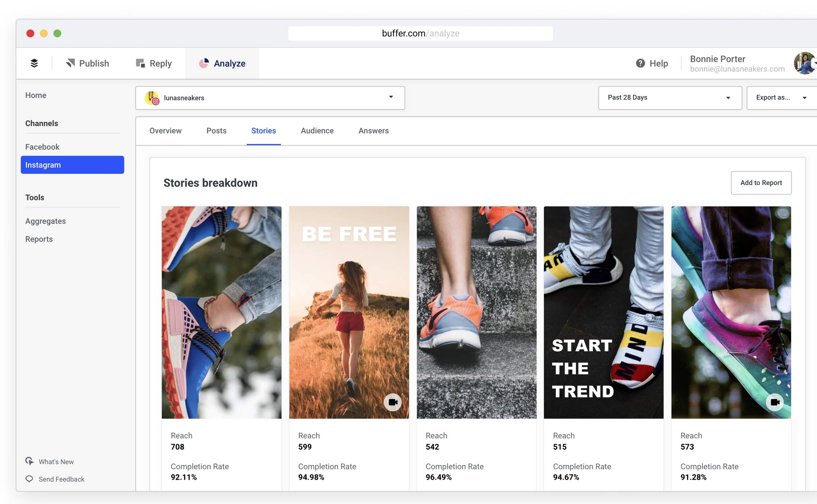Click the Send Feedback speech bubble icon

click(x=29, y=479)
